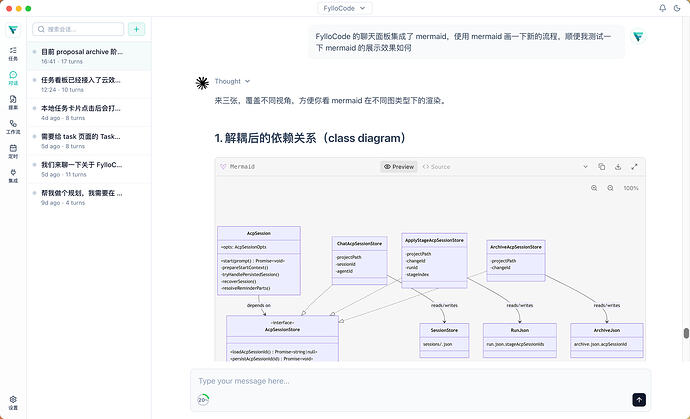Download the Mermaid diagram
Image resolution: width=690 pixels, height=419 pixels.
tap(618, 166)
